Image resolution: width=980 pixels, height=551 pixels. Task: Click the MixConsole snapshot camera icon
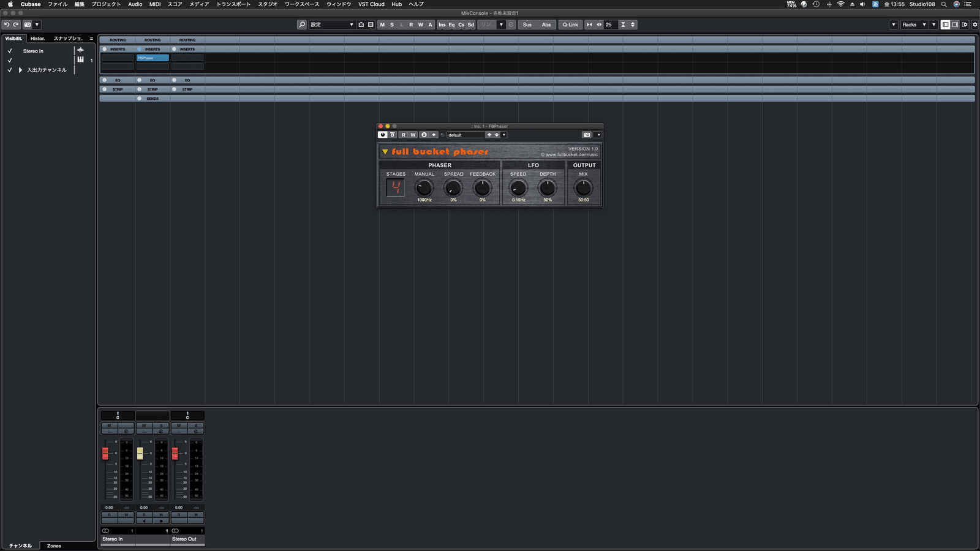[28, 24]
